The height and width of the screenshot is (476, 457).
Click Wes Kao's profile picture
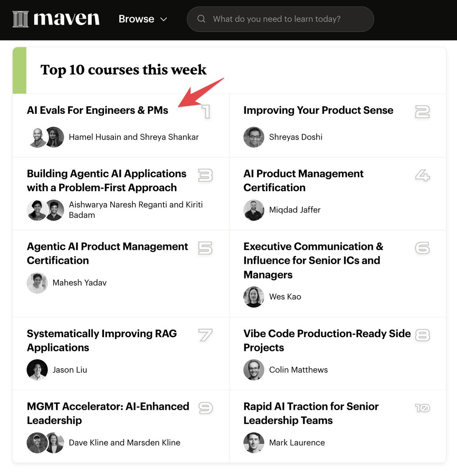tap(254, 297)
